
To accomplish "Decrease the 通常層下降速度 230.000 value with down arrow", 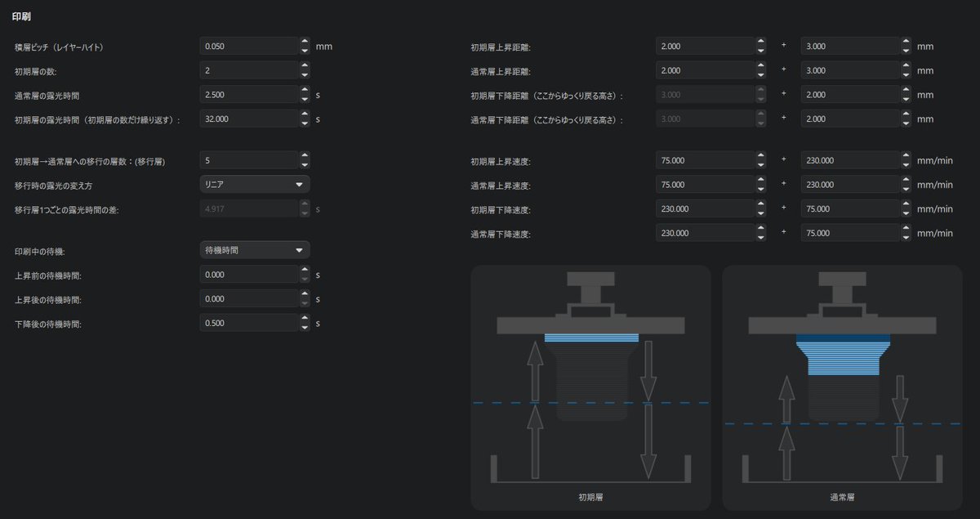I will [x=760, y=239].
